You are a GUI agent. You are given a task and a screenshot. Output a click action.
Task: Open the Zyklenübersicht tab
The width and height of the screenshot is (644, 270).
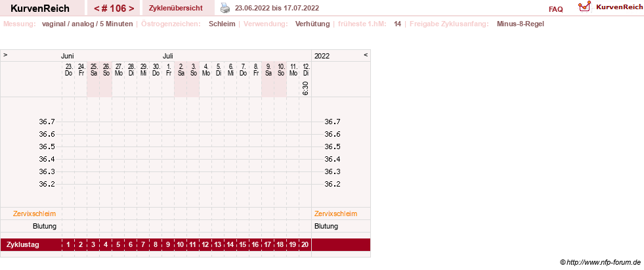pos(176,8)
